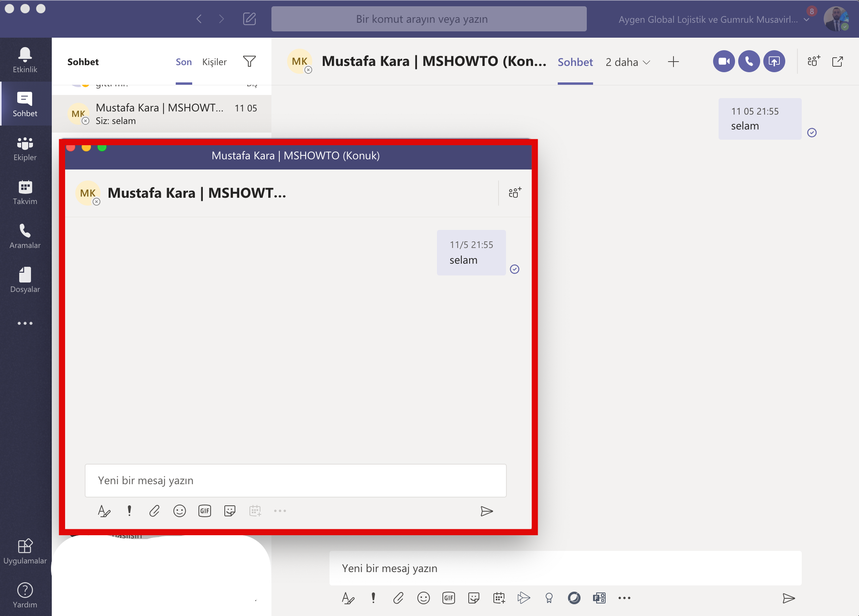Start a video call
This screenshot has width=859, height=616.
[724, 61]
